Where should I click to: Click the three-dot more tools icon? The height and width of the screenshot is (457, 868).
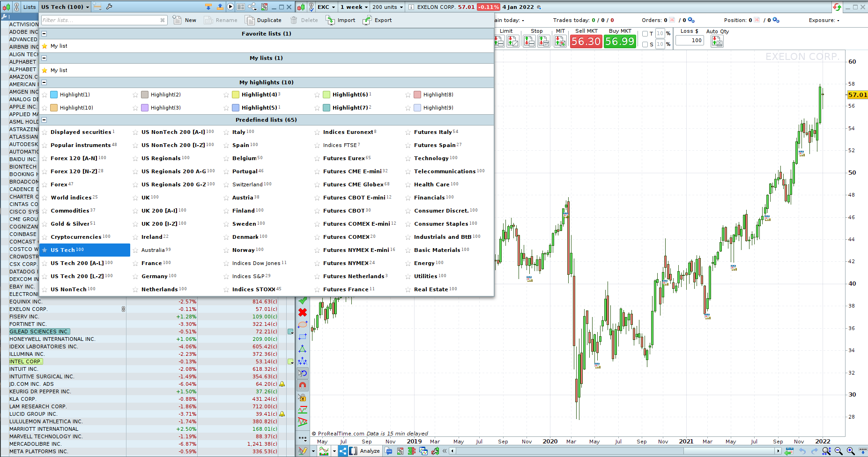pyautogui.click(x=303, y=439)
